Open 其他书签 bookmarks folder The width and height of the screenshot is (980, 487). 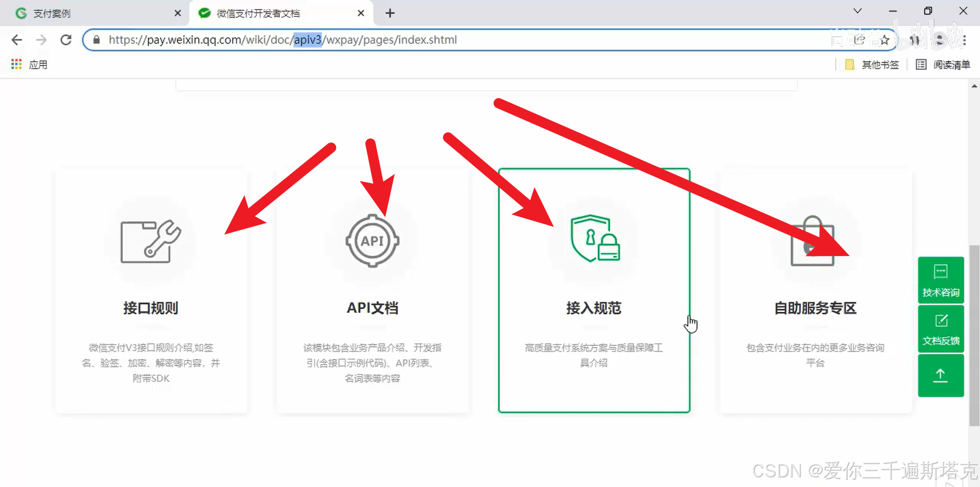(x=872, y=64)
